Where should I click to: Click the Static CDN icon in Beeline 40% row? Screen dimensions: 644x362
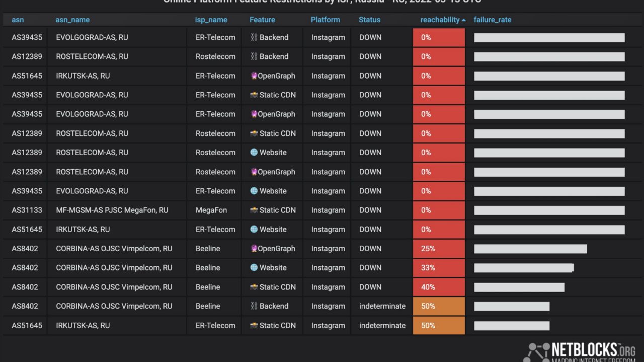point(254,287)
